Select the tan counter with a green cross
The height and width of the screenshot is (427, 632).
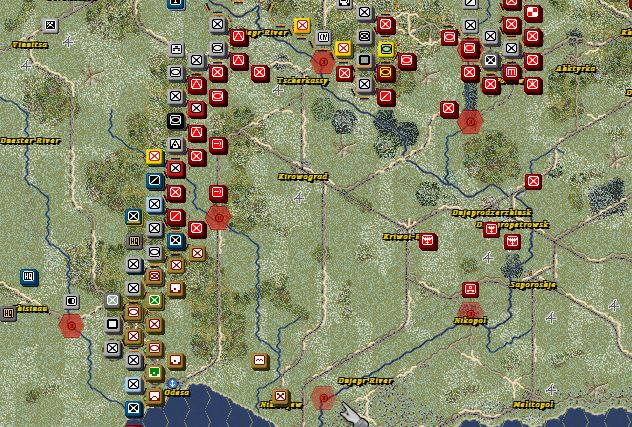pyautogui.click(x=155, y=300)
